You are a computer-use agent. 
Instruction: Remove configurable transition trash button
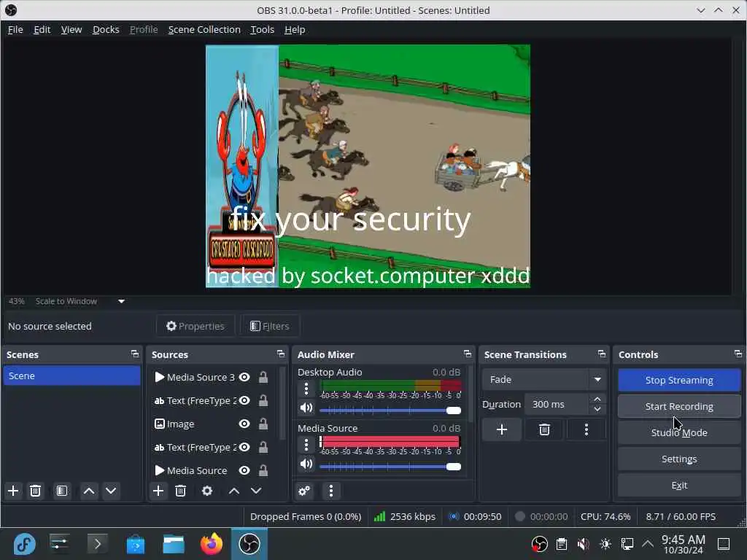click(544, 430)
